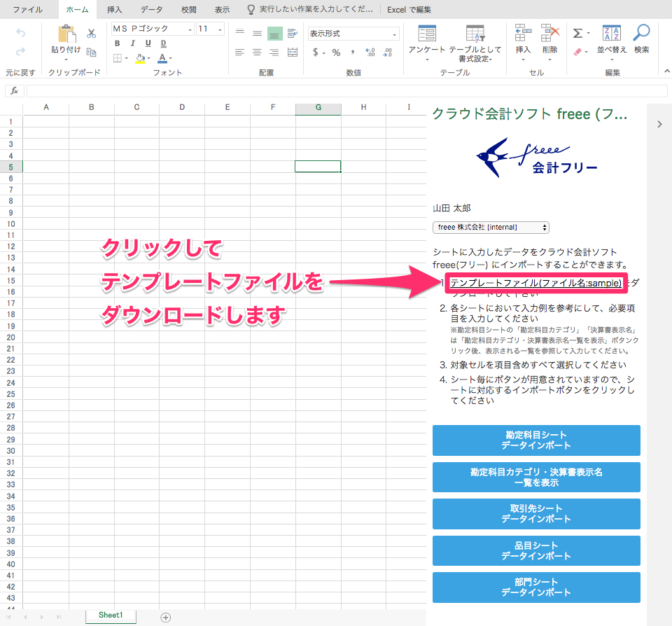Click the wrap text icon
This screenshot has height=626, width=672.
(x=293, y=33)
